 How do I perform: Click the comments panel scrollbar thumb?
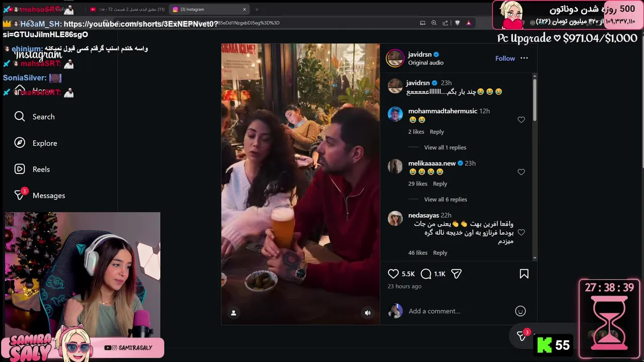(534, 100)
